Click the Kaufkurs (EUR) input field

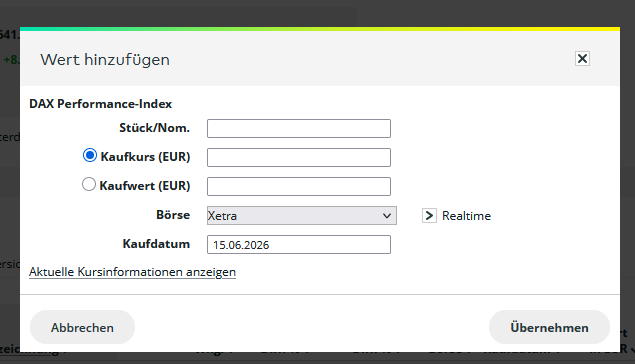[x=299, y=158]
